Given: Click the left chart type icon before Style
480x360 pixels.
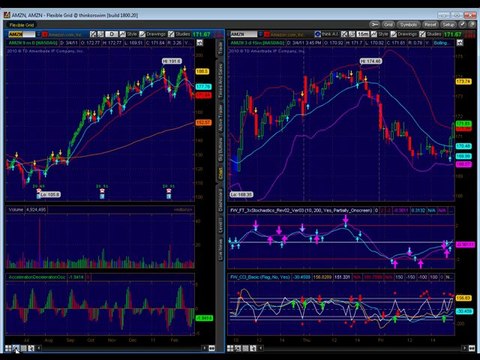Looking at the screenshot, I should click(123, 34).
